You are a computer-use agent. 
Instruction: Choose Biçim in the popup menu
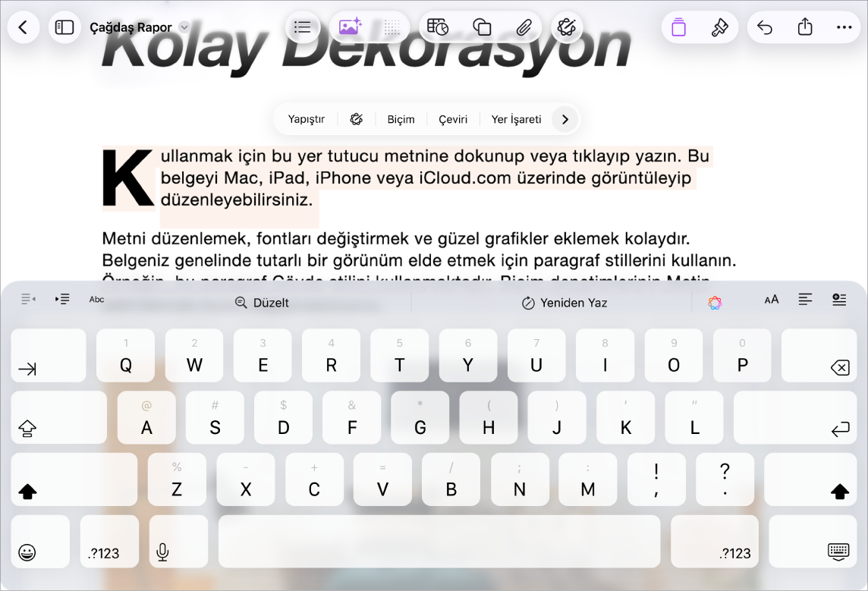click(401, 120)
